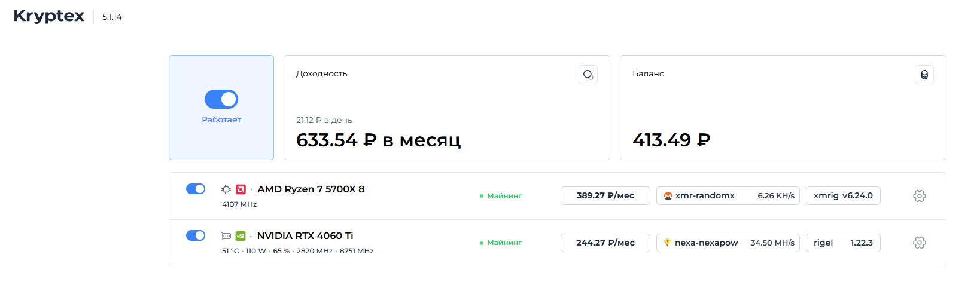Expand the xmrig v6.24.0 miner selector
Viewport: 980px width, 285px height.
[843, 196]
